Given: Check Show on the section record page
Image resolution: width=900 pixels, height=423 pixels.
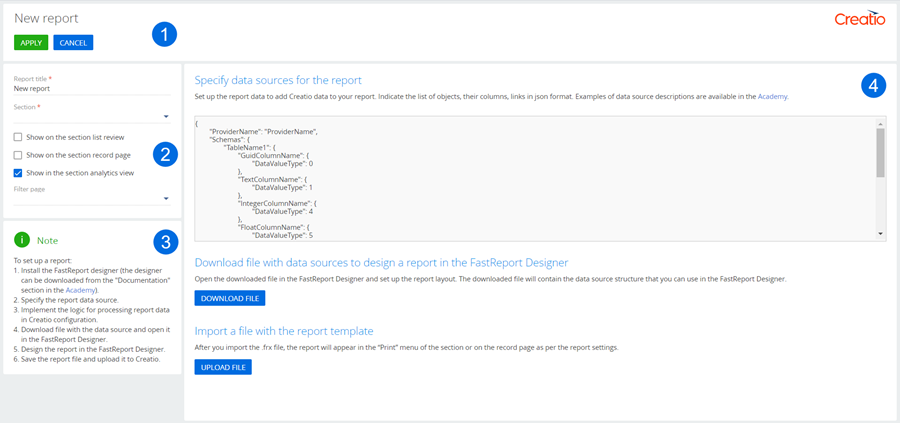Looking at the screenshot, I should click(x=19, y=155).
